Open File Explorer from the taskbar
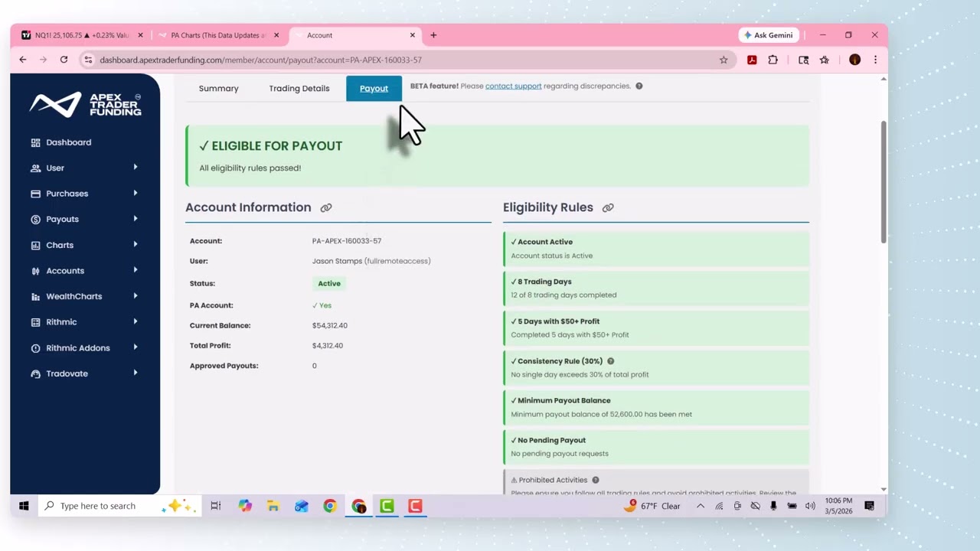This screenshot has width=980, height=551. pos(273,506)
